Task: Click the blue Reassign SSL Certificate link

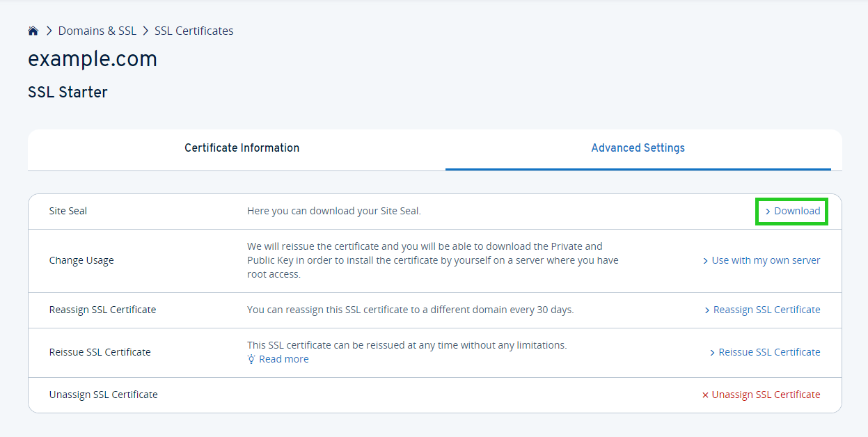Action: (x=766, y=310)
